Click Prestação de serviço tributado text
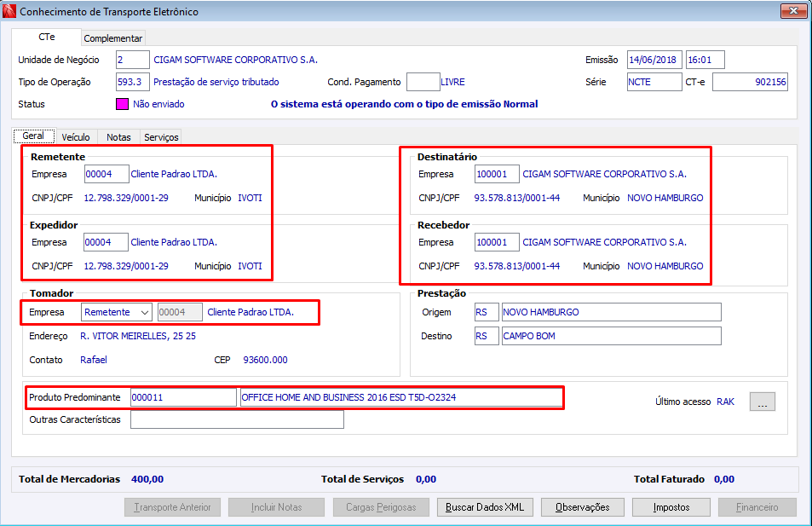 (216, 82)
